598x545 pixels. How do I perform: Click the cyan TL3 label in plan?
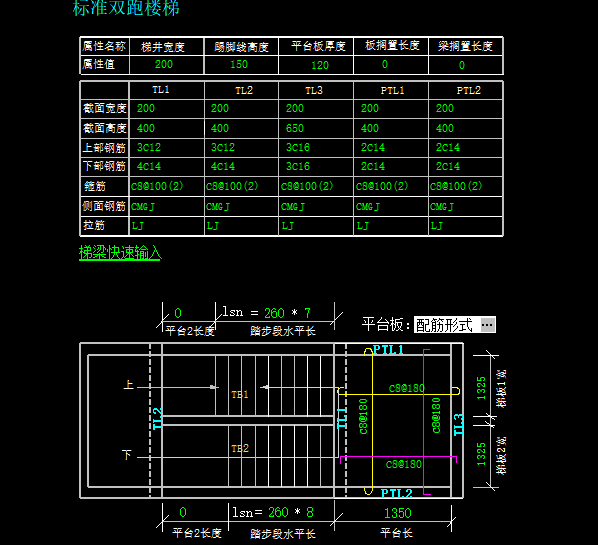click(458, 424)
